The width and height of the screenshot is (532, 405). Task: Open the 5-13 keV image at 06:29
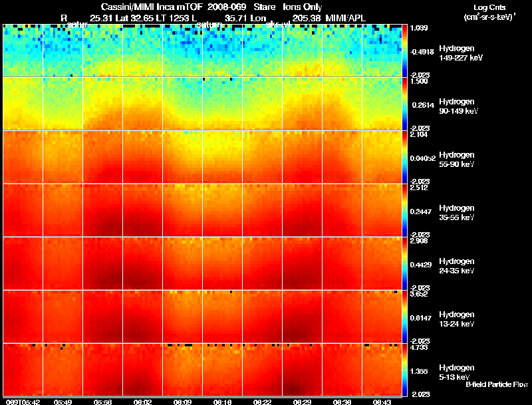[302, 370]
